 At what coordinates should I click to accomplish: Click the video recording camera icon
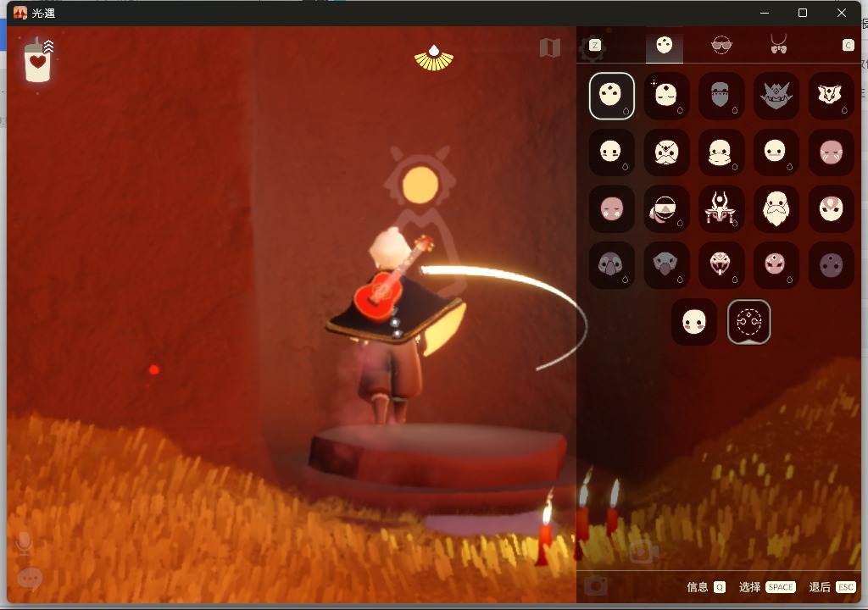[x=643, y=550]
